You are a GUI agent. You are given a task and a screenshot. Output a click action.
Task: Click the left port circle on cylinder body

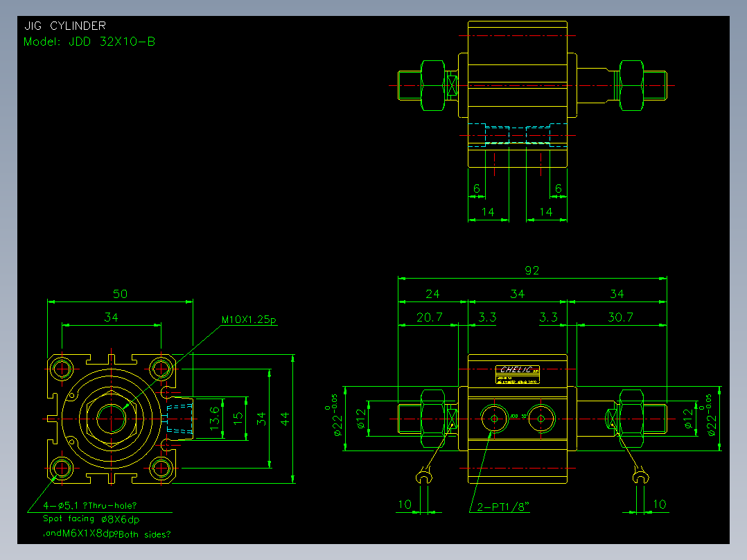click(494, 419)
